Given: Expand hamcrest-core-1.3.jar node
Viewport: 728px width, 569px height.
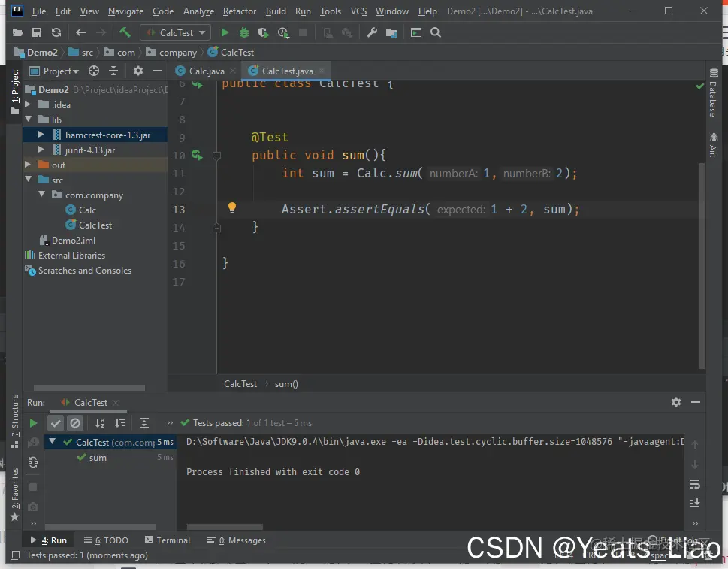Looking at the screenshot, I should coord(41,135).
